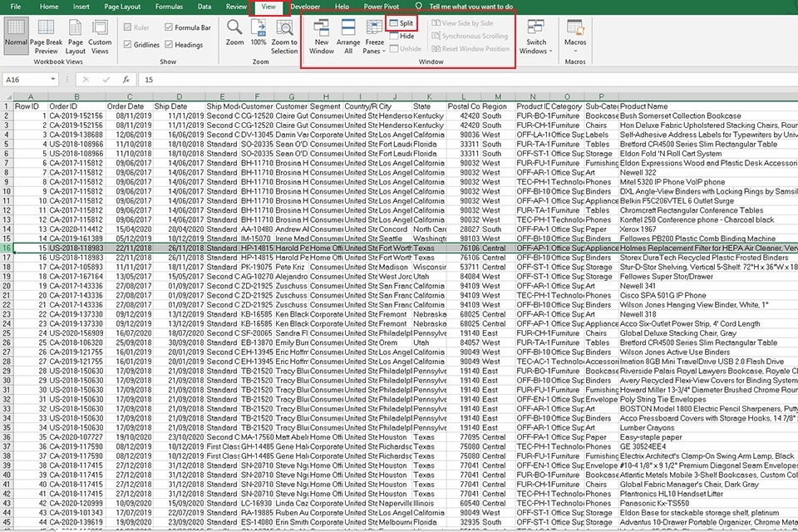Switch to the Insert tab
The height and width of the screenshot is (532, 798).
81,7
